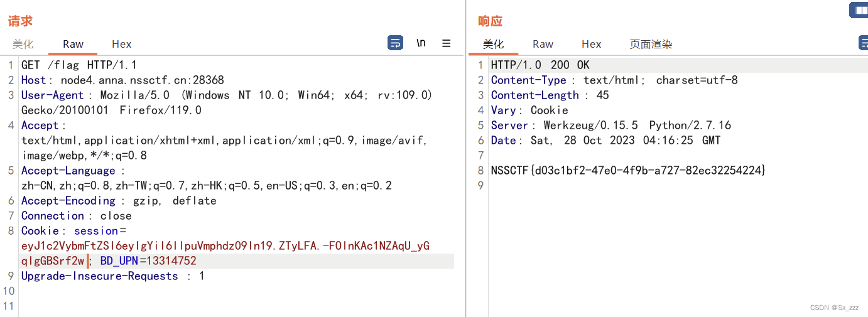Click the 响应 panel heading

[x=491, y=21]
